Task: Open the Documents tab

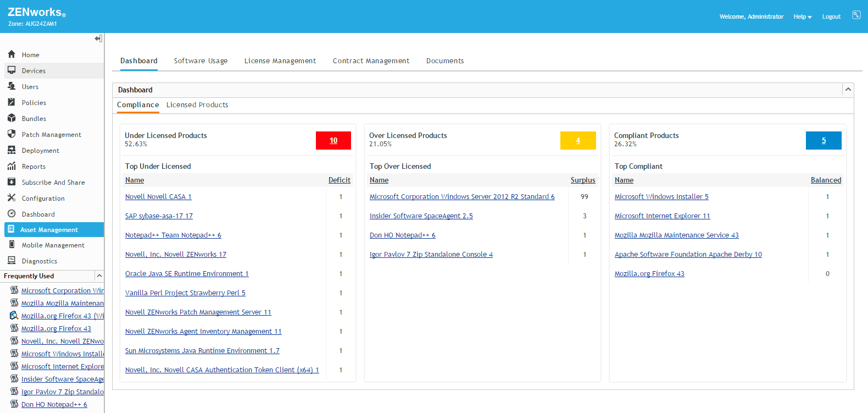Action: tap(445, 61)
